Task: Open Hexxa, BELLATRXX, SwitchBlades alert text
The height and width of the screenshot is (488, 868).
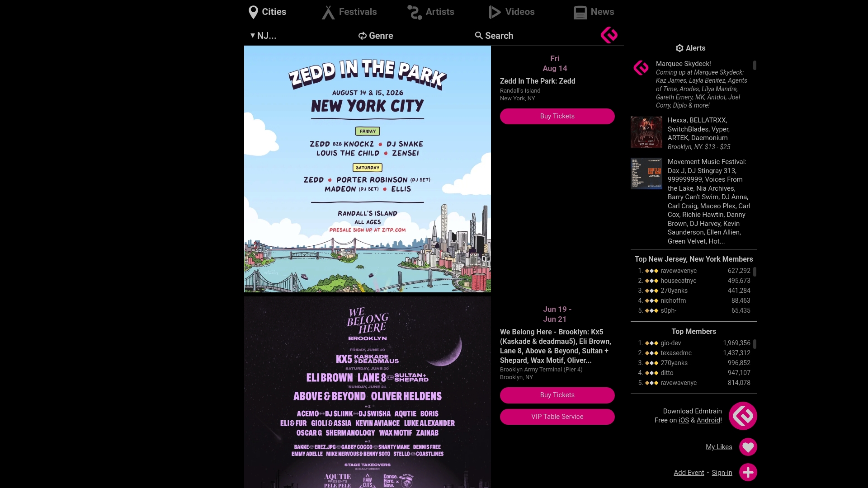Action: (x=699, y=133)
